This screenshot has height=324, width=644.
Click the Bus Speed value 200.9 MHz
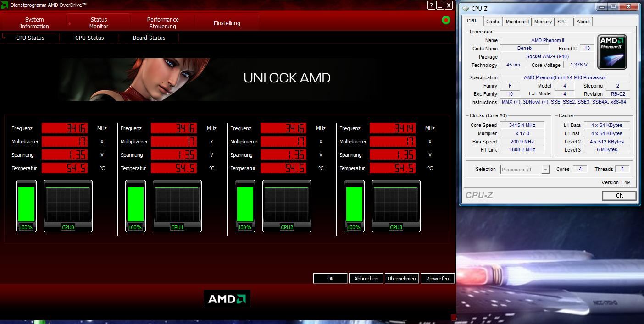click(x=522, y=142)
